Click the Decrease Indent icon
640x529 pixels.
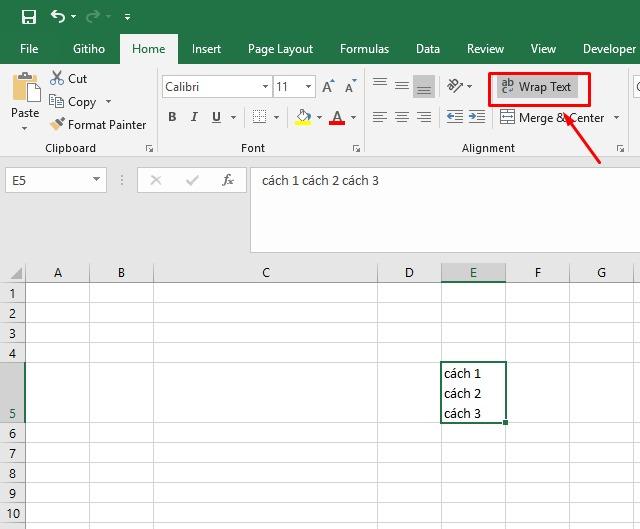pos(455,117)
